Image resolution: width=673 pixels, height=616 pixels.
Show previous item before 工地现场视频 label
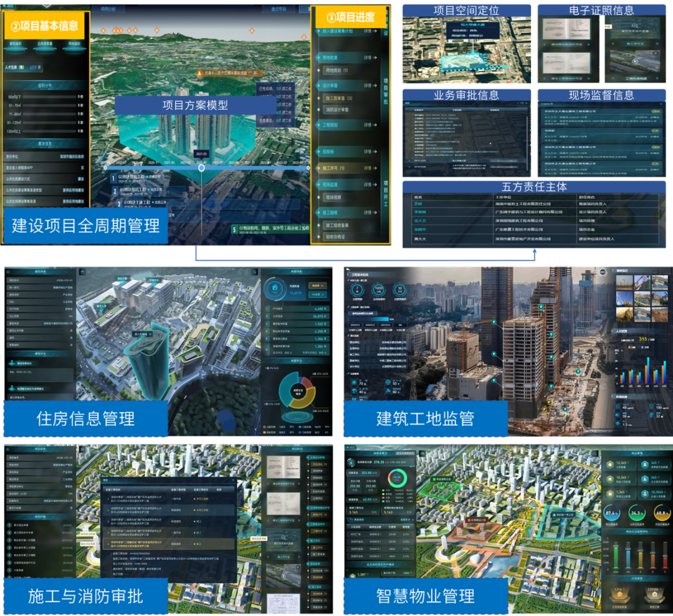click(x=613, y=79)
